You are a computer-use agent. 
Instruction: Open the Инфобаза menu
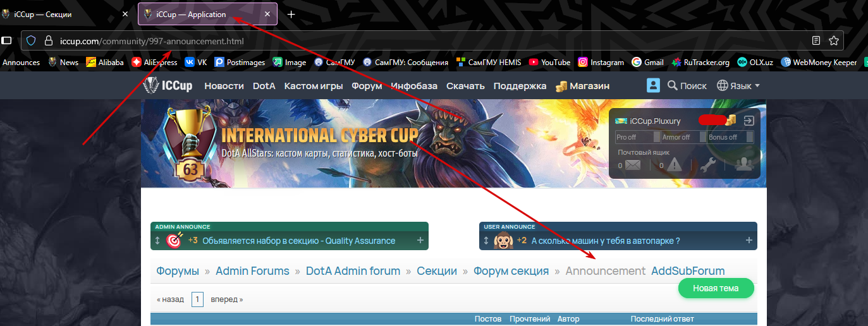pos(414,86)
